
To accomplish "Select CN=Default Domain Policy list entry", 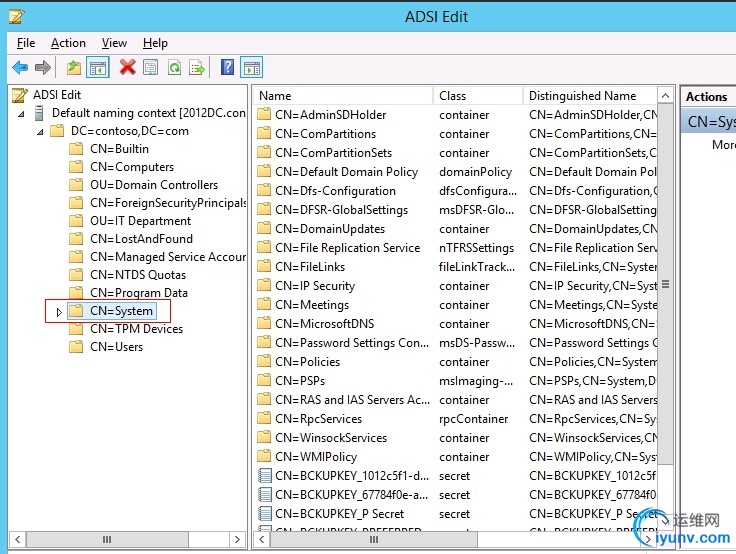I will click(x=346, y=172).
